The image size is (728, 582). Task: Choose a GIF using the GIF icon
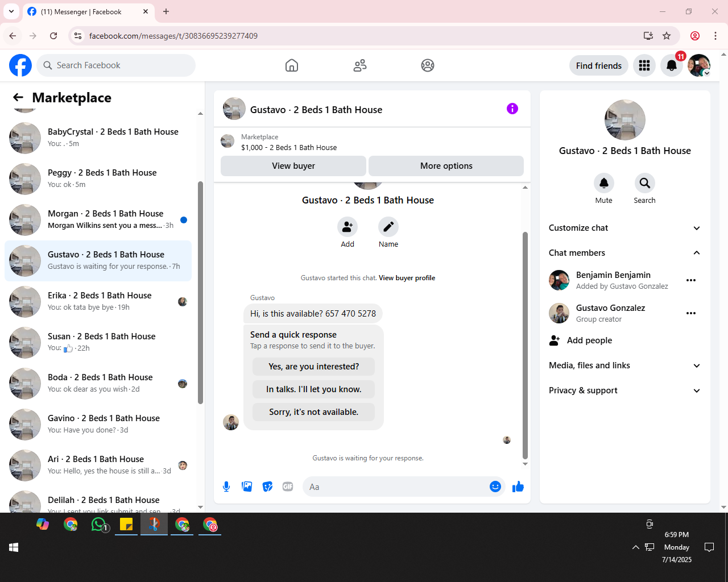pos(288,487)
